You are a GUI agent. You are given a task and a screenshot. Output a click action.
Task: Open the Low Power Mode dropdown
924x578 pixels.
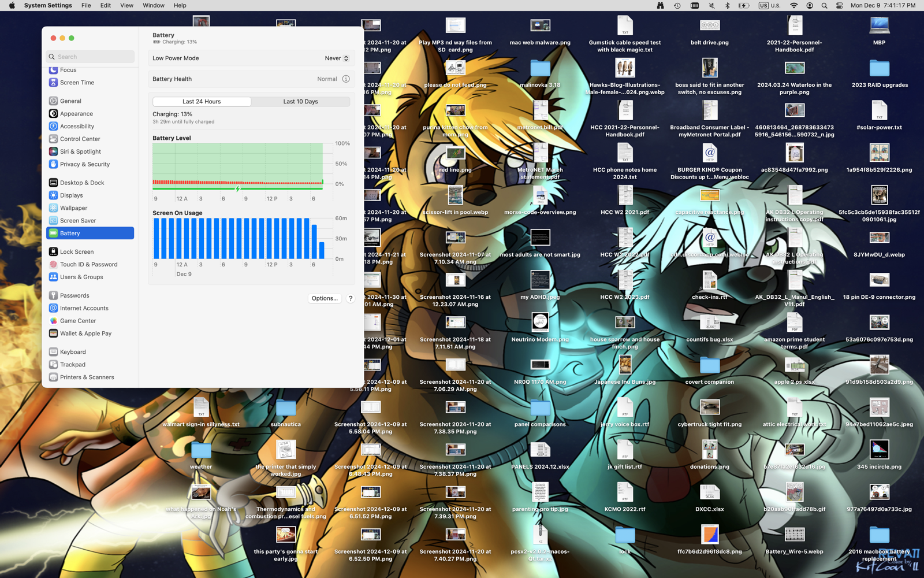pyautogui.click(x=336, y=58)
